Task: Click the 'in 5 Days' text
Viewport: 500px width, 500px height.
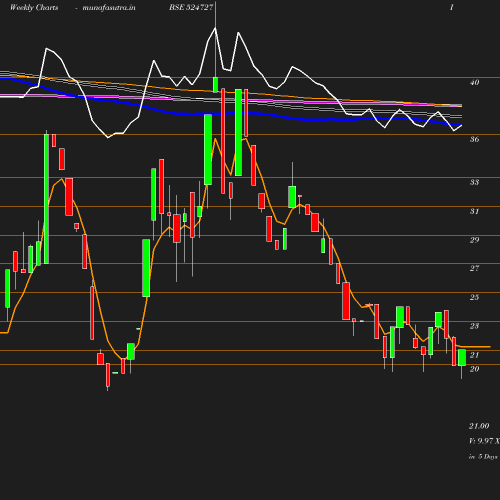Action: [483, 457]
